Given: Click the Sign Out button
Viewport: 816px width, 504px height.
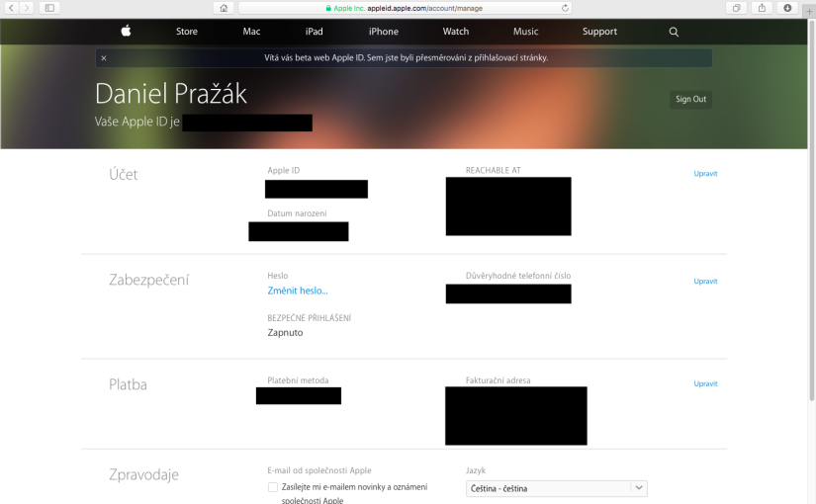Looking at the screenshot, I should coord(690,99).
